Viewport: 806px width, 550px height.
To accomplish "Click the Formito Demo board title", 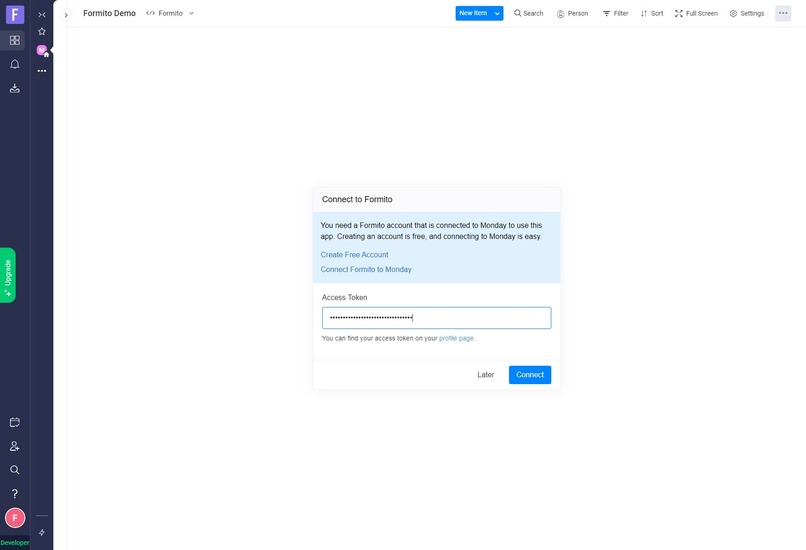I will point(109,13).
